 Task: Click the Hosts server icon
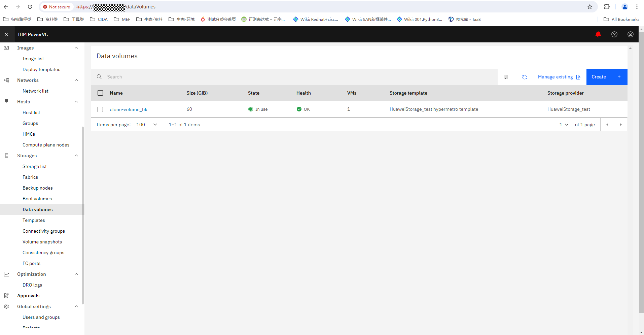[x=6, y=102]
